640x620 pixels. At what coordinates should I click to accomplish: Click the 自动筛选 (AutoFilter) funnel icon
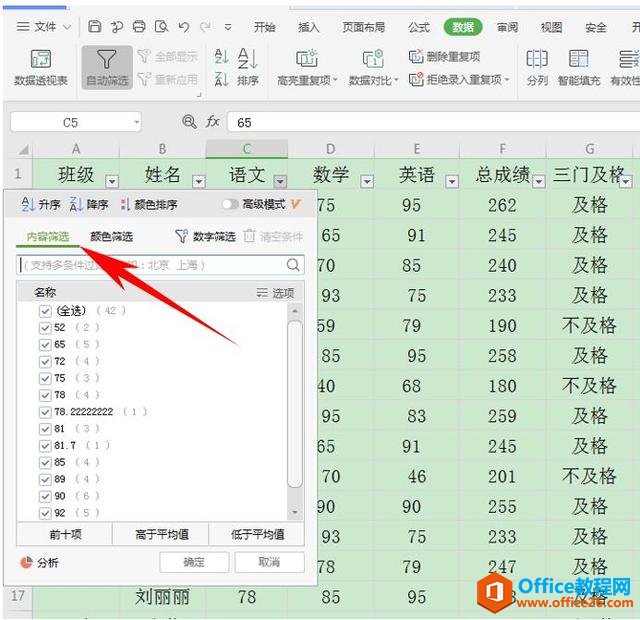(106, 60)
